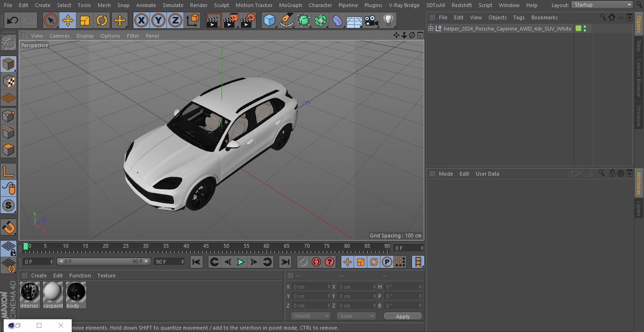Open Object manager Bookmarks menu
Image resolution: width=644 pixels, height=332 pixels.
click(544, 17)
